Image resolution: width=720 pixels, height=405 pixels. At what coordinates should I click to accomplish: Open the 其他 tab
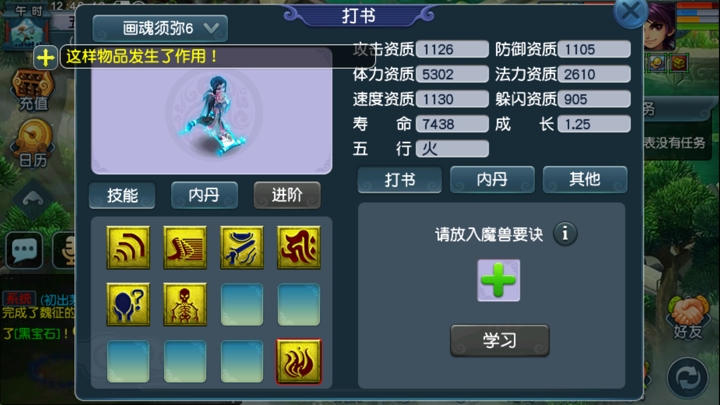tap(585, 180)
